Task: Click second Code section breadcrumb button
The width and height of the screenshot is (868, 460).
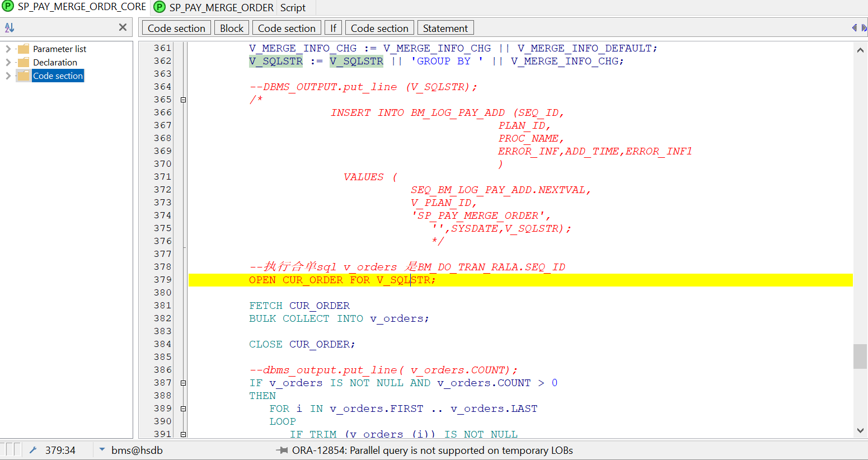Action: pyautogui.click(x=287, y=28)
